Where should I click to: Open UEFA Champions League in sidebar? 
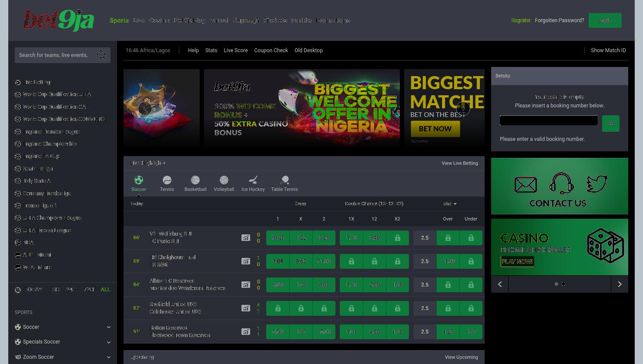point(52,218)
